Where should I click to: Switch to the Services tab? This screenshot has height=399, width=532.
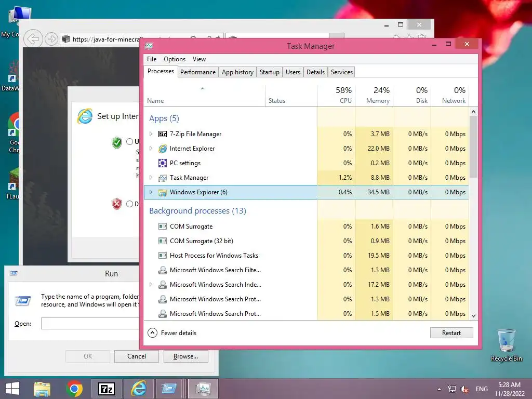point(342,72)
